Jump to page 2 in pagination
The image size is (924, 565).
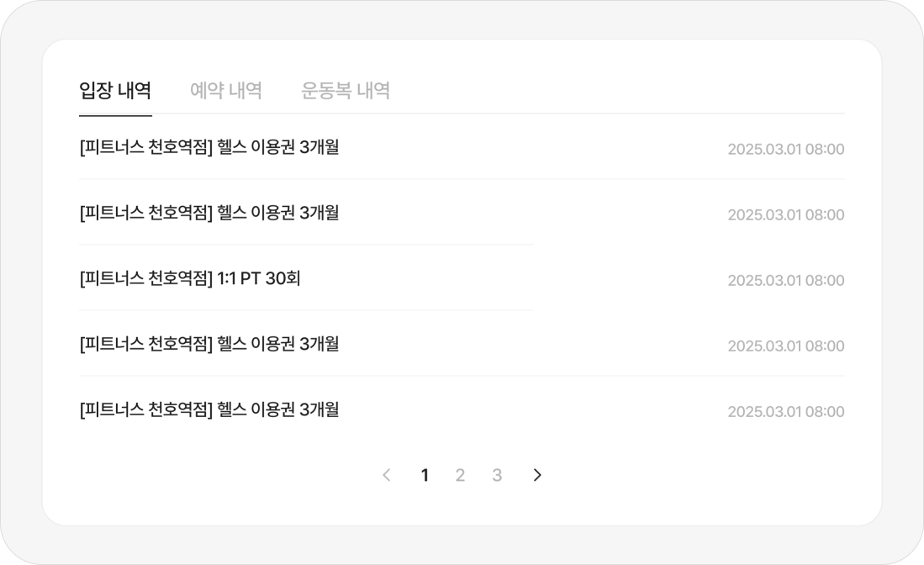tap(460, 475)
